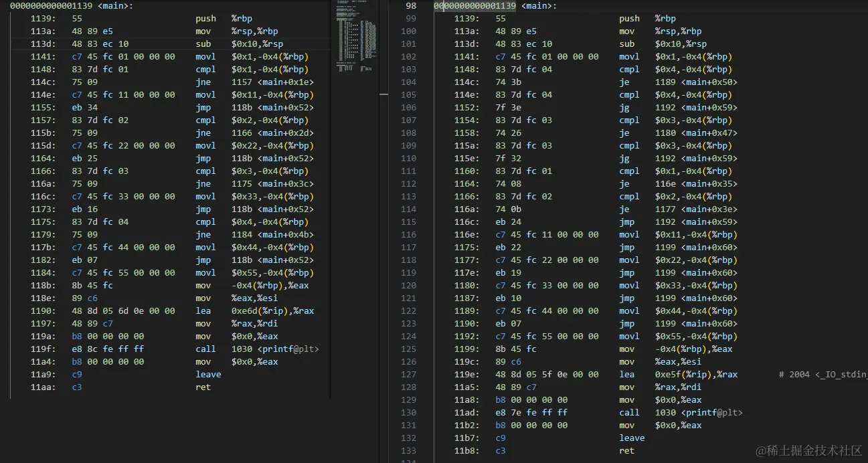Click the comment '# 2004 <_IO_stdin_' in the right pane
Screen dimensions: 868x463
click(823, 375)
